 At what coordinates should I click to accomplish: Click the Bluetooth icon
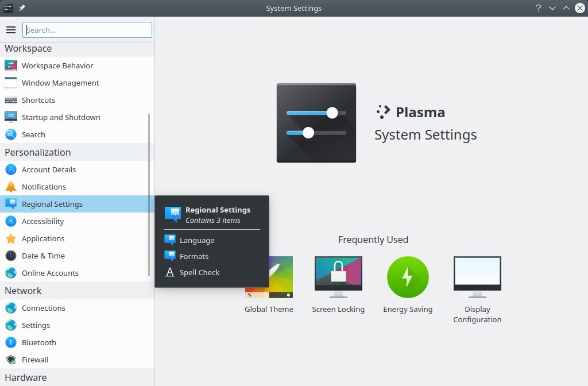11,342
